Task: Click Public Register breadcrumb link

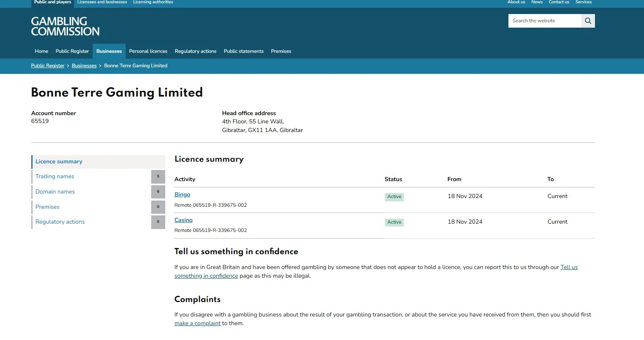Action: point(48,66)
